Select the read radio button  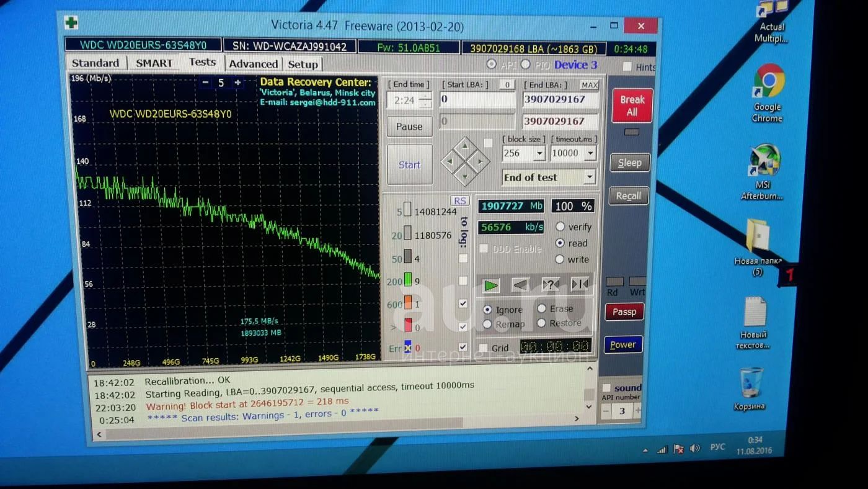click(560, 243)
